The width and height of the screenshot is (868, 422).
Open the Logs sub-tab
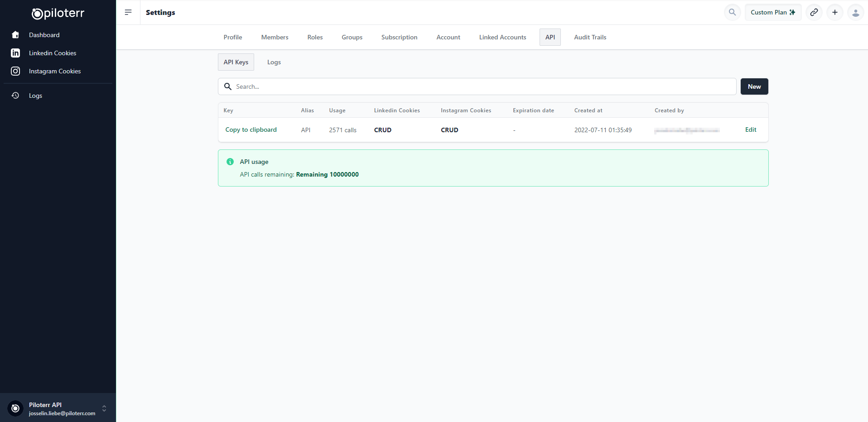click(274, 62)
